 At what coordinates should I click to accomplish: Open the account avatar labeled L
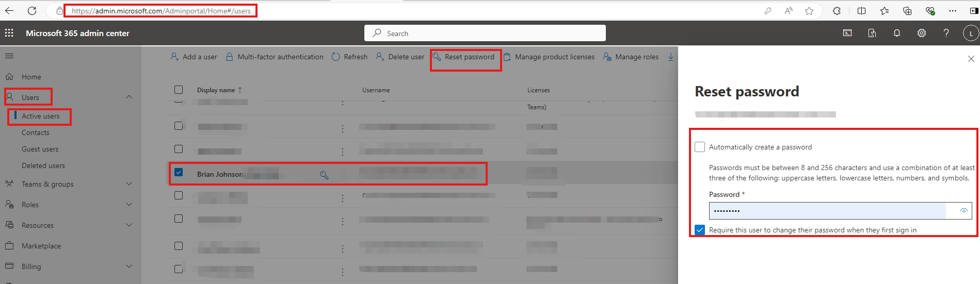point(971,34)
